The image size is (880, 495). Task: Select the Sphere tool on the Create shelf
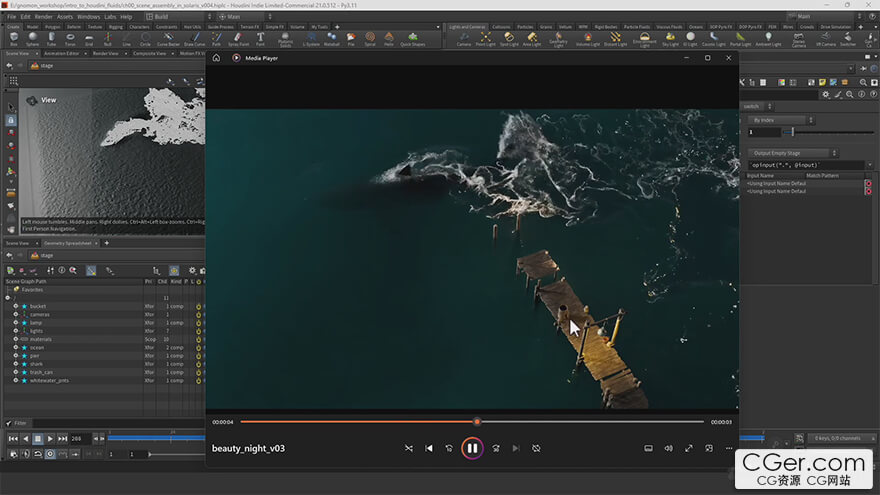click(x=32, y=39)
